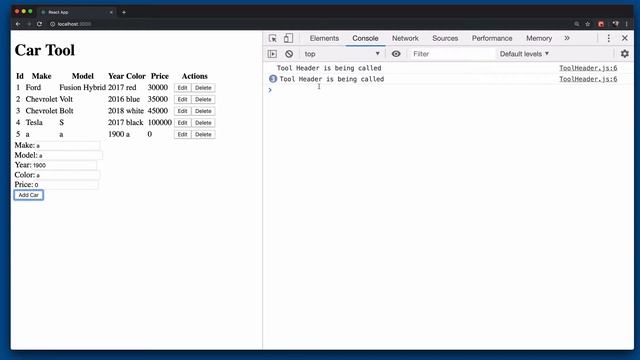Screen dimensions: 640x360
Task: Edit the car row with id 5
Action: [x=182, y=134]
